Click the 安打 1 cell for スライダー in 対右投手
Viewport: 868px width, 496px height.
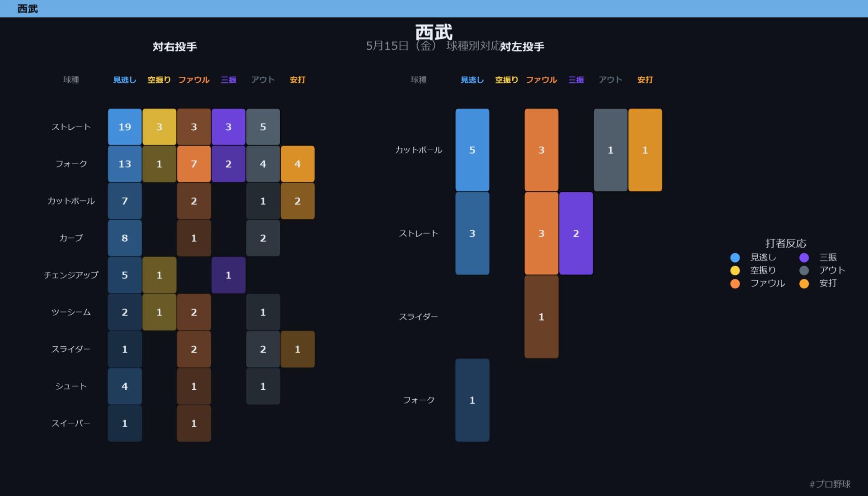pyautogui.click(x=297, y=350)
